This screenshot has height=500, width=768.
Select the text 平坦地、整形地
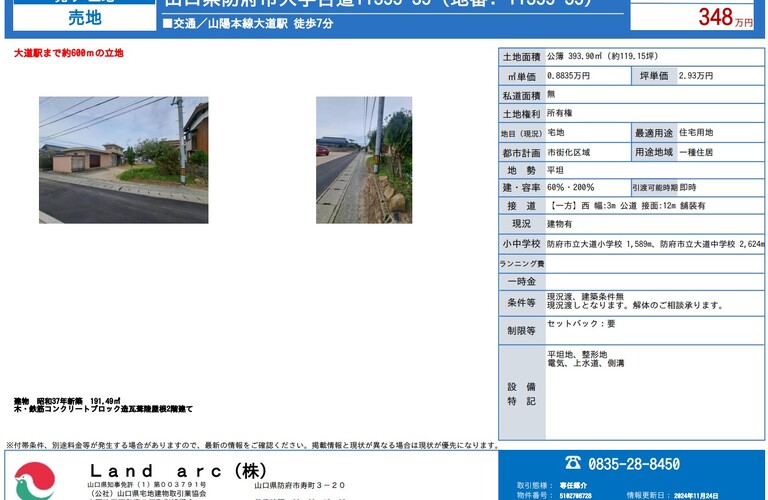[x=577, y=354]
